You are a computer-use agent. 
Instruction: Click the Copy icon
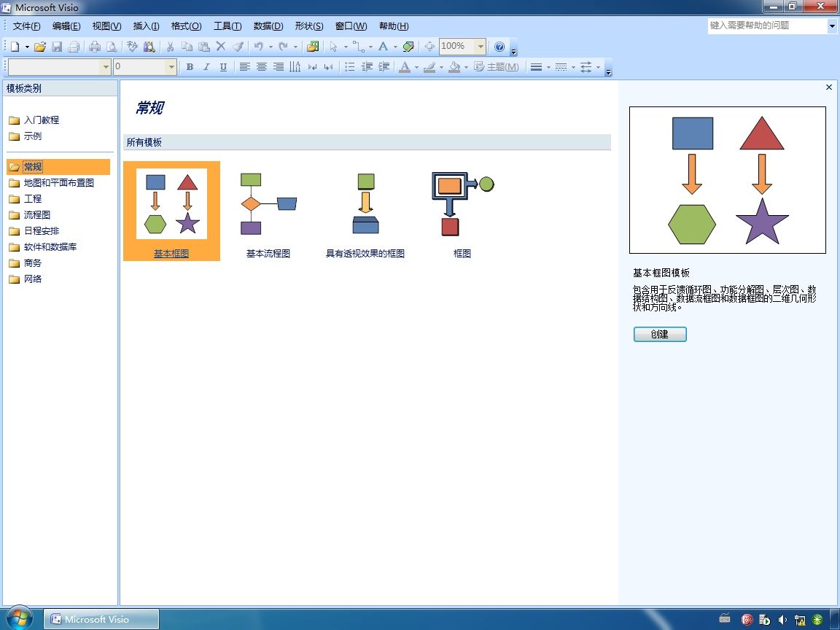[187, 47]
